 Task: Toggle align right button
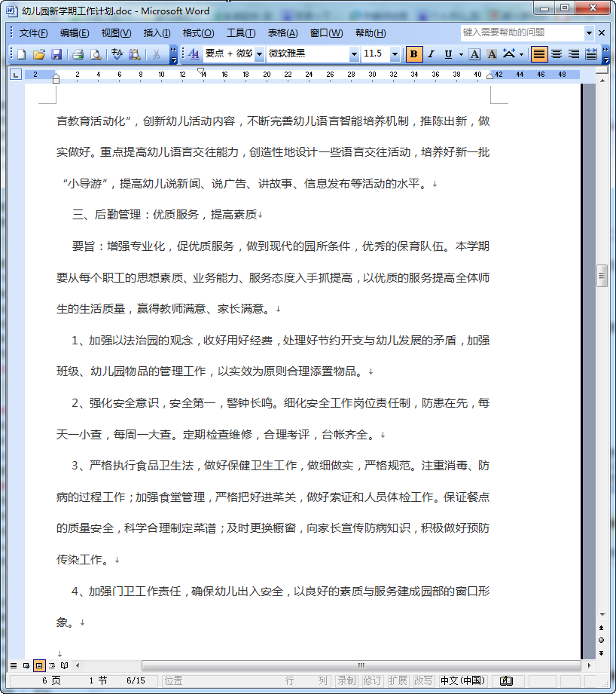click(574, 54)
